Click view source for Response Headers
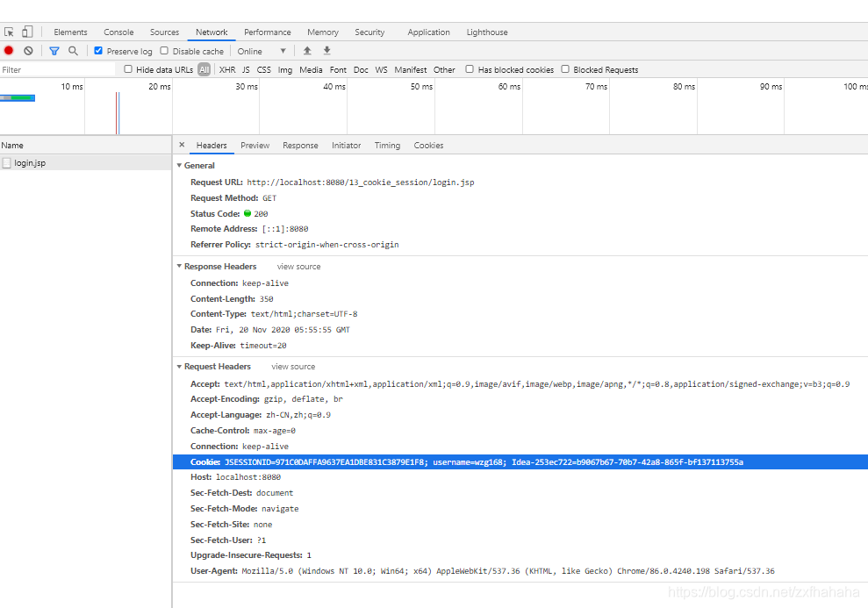868x608 pixels. click(x=299, y=266)
